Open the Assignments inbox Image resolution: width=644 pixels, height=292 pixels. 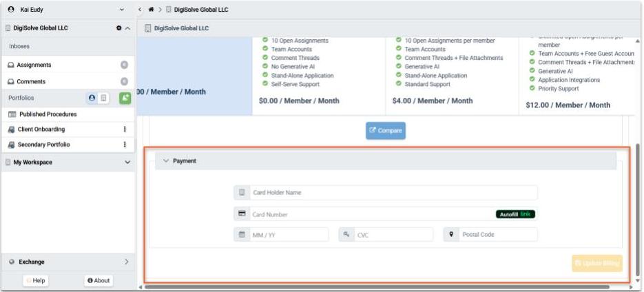click(x=34, y=65)
